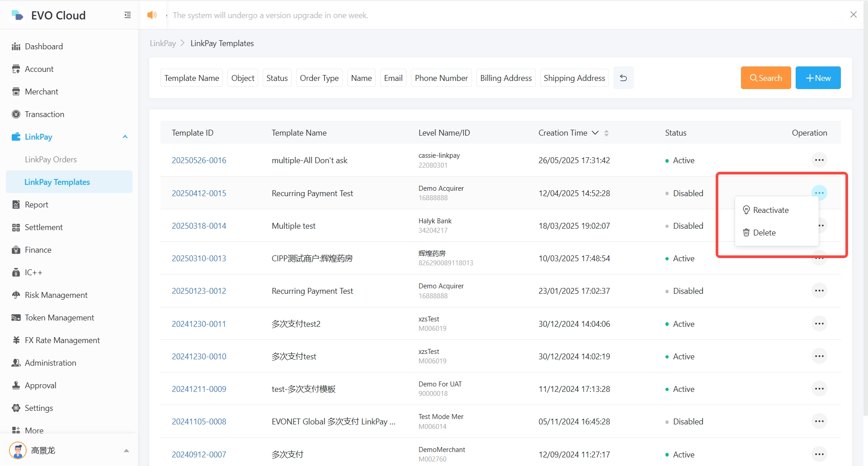Expand the user profile menu for 高景龙
The image size is (868, 466).
[126, 451]
